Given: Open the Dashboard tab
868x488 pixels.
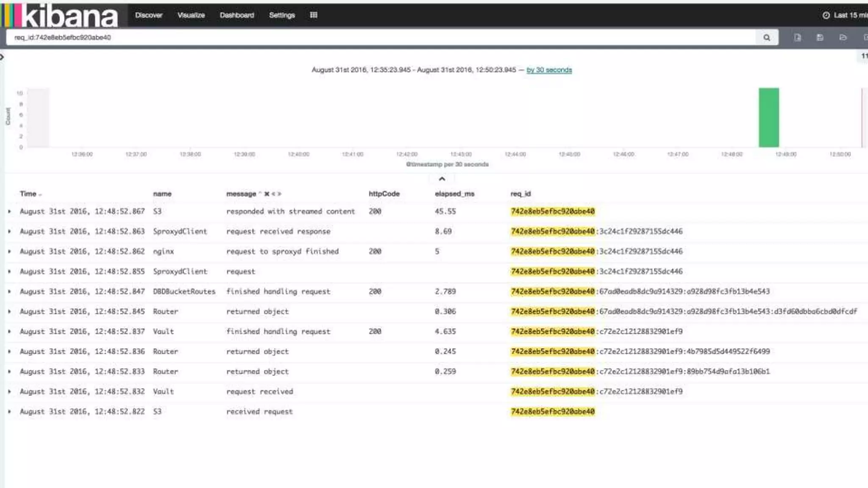Looking at the screenshot, I should click(237, 15).
